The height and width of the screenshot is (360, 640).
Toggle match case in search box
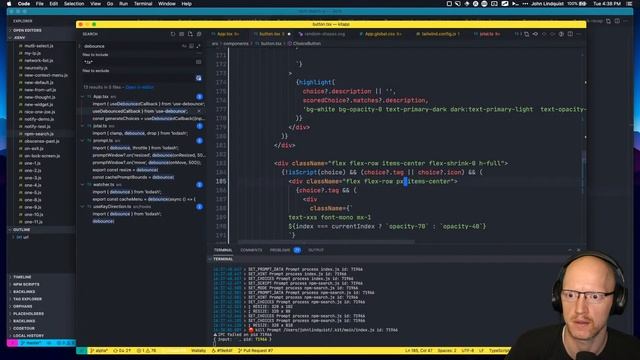pos(184,46)
